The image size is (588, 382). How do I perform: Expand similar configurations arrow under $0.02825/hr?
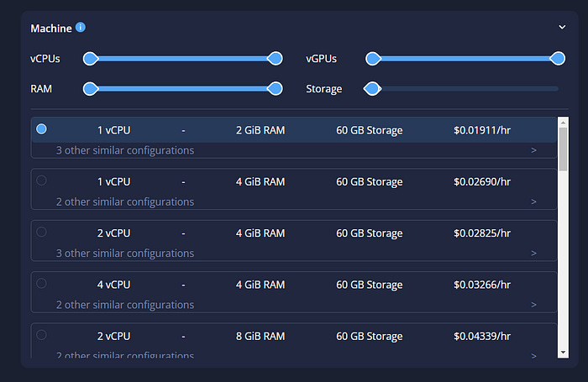[533, 253]
